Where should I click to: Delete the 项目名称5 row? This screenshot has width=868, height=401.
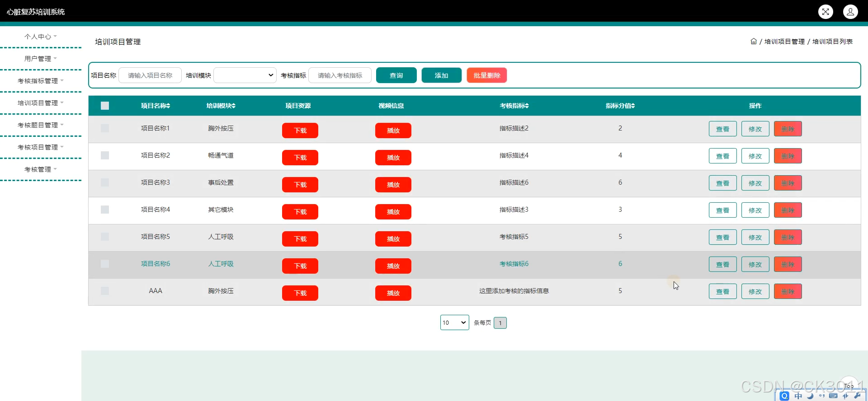tap(788, 237)
